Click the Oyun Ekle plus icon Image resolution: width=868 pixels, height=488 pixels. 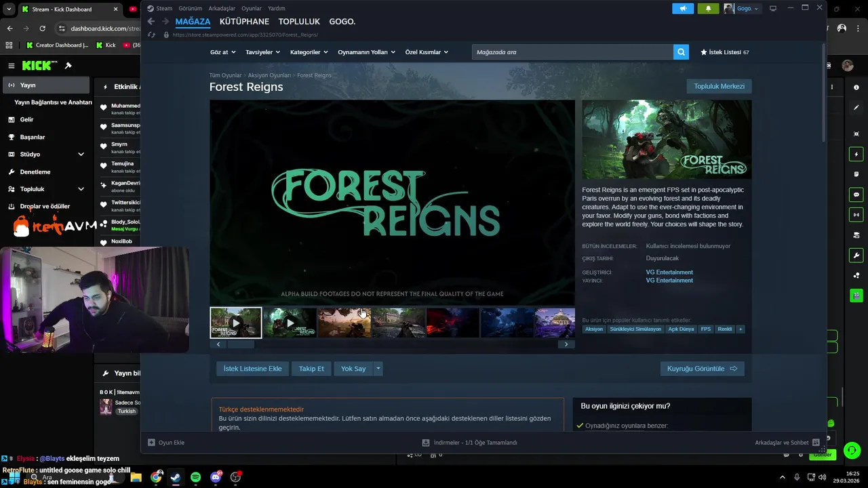(x=151, y=443)
